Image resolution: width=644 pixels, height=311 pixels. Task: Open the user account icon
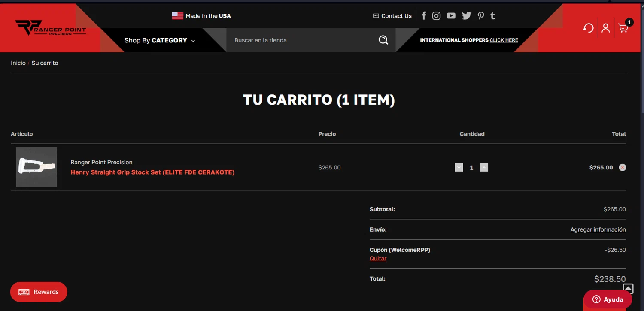605,28
